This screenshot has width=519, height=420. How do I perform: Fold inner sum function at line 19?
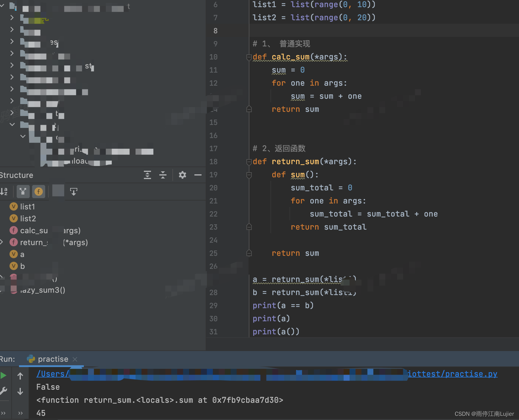pos(249,175)
